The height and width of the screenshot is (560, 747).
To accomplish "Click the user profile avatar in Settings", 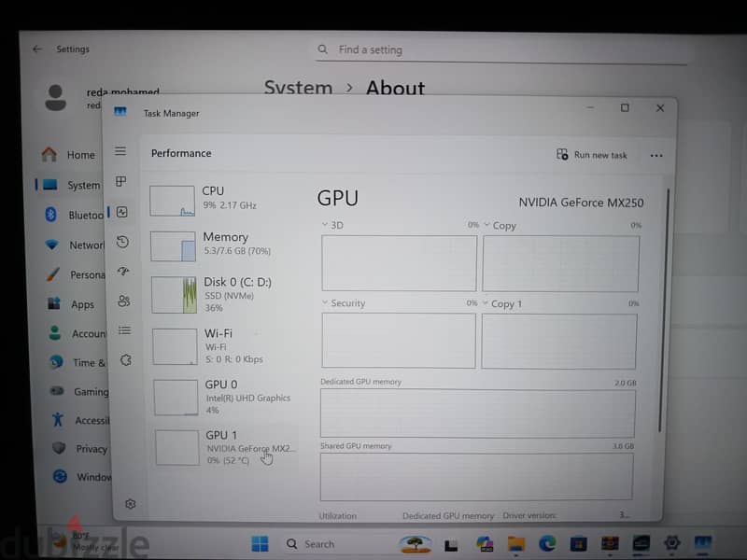I will (x=56, y=98).
